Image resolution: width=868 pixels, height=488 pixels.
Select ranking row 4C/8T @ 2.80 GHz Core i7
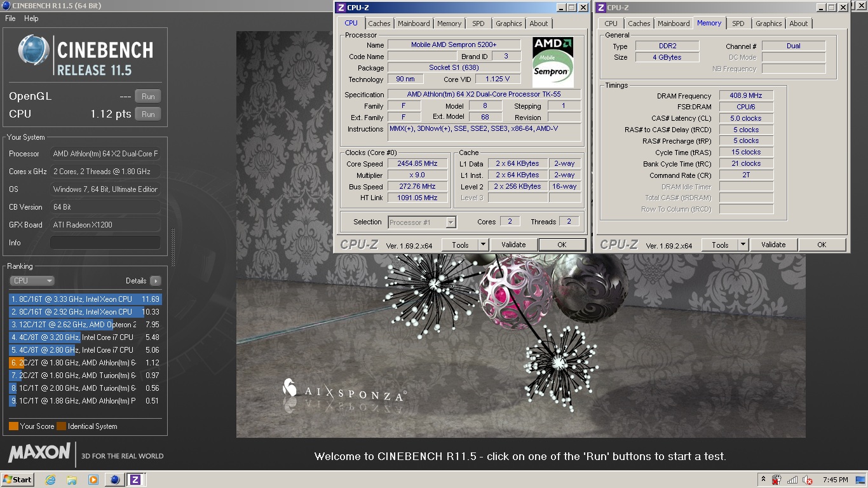[x=85, y=350]
